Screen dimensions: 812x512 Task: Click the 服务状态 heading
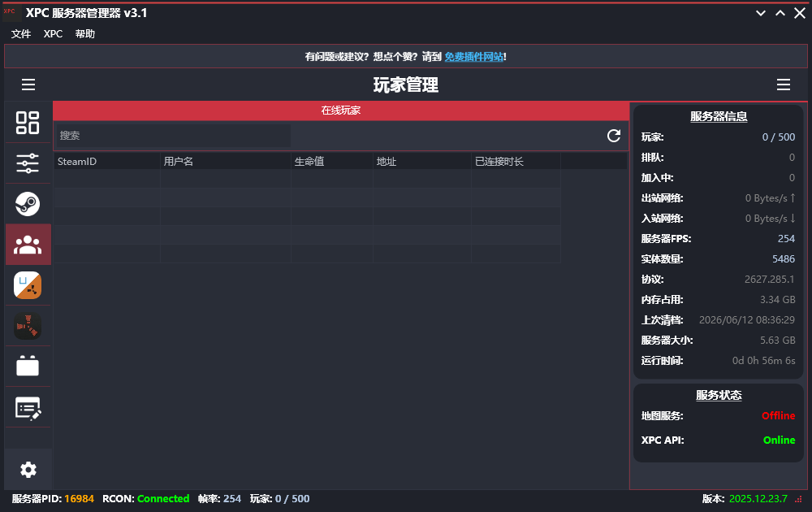click(719, 395)
